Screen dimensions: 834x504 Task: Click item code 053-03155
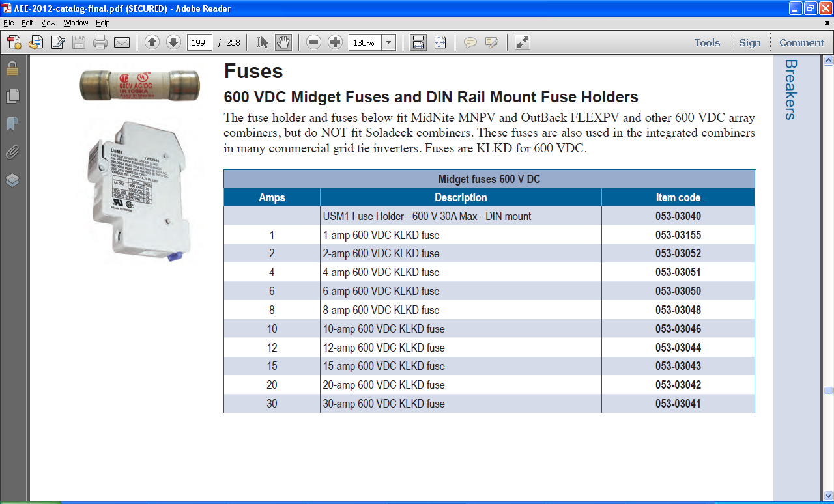coord(678,235)
